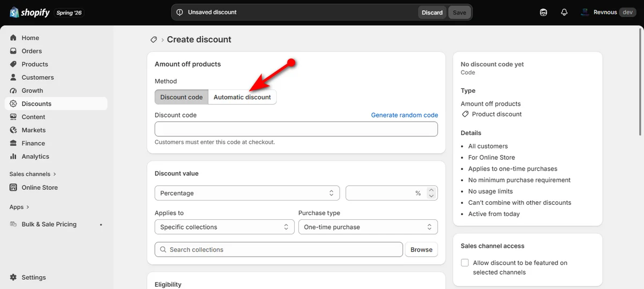
Task: Discard the unsaved discount
Action: 432,12
